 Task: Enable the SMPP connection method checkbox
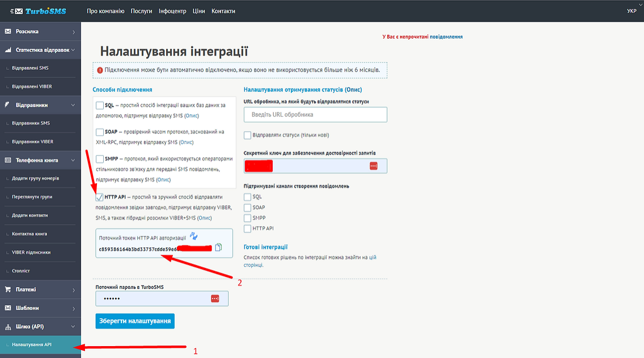click(99, 159)
